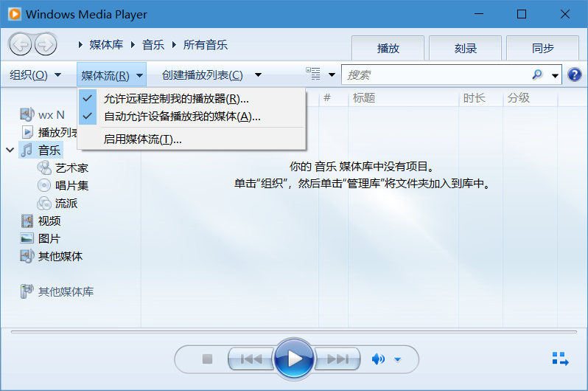Screen dimensions: 588x391
Task: Click the 图片 pictures icon
Action: [27, 238]
